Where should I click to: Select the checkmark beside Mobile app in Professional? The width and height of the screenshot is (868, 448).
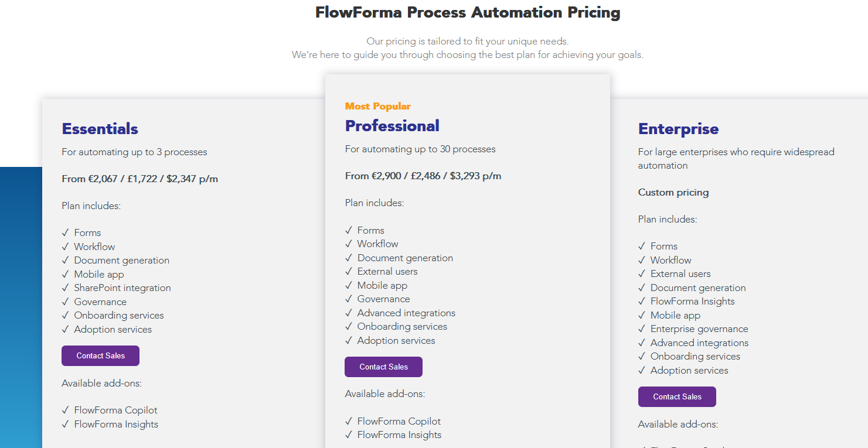(x=349, y=285)
